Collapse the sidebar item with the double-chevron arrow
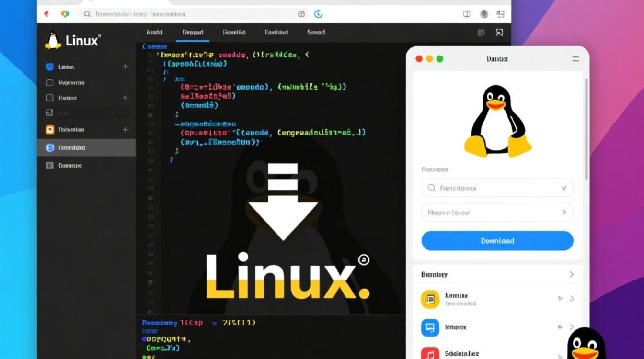The image size is (644, 359). [125, 98]
